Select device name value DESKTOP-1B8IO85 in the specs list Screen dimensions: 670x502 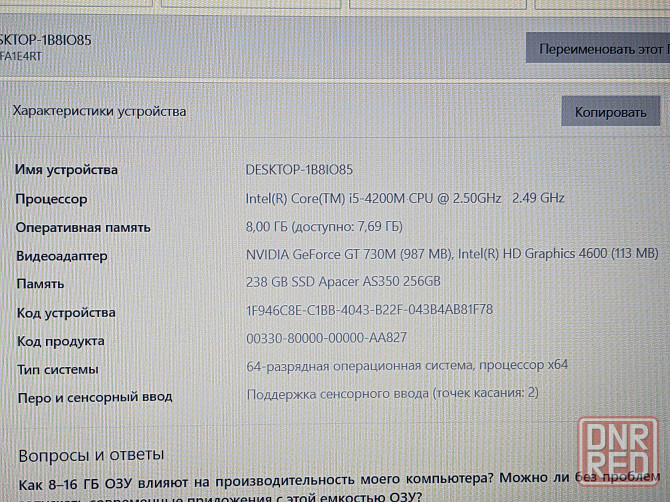(x=299, y=170)
